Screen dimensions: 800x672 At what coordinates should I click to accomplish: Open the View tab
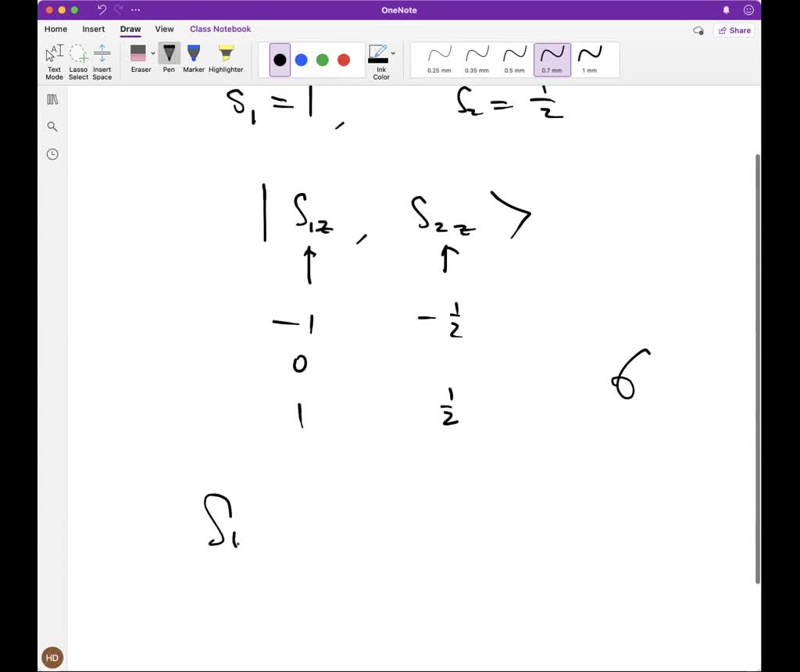[x=164, y=29]
